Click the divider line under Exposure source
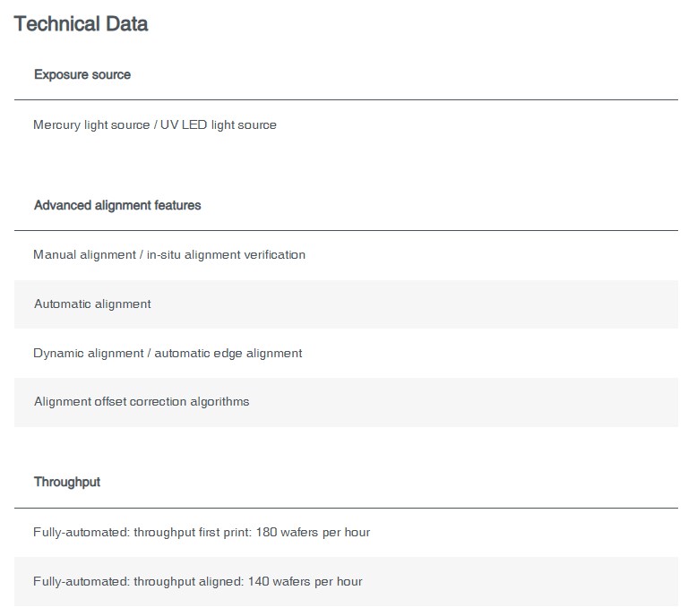 click(x=346, y=99)
